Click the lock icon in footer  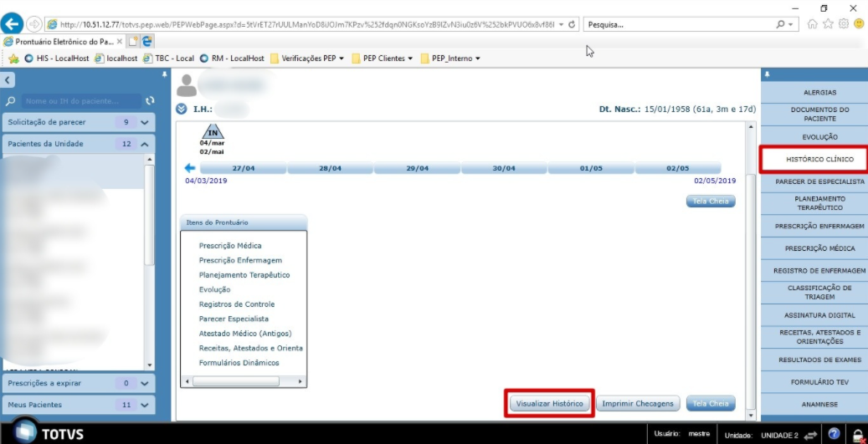point(857,435)
